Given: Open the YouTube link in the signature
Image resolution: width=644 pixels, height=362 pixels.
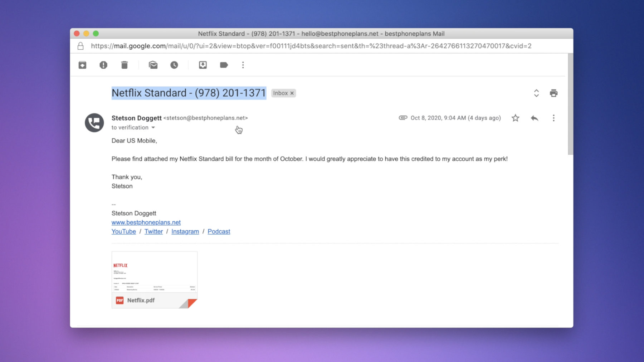Looking at the screenshot, I should [x=123, y=231].
